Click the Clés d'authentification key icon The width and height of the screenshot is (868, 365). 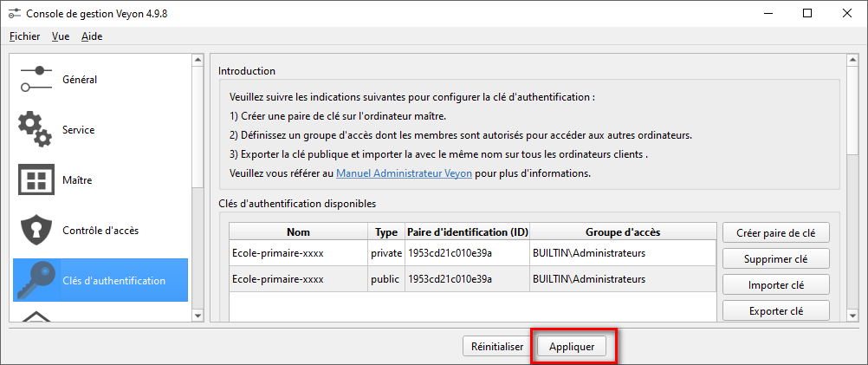pyautogui.click(x=36, y=280)
